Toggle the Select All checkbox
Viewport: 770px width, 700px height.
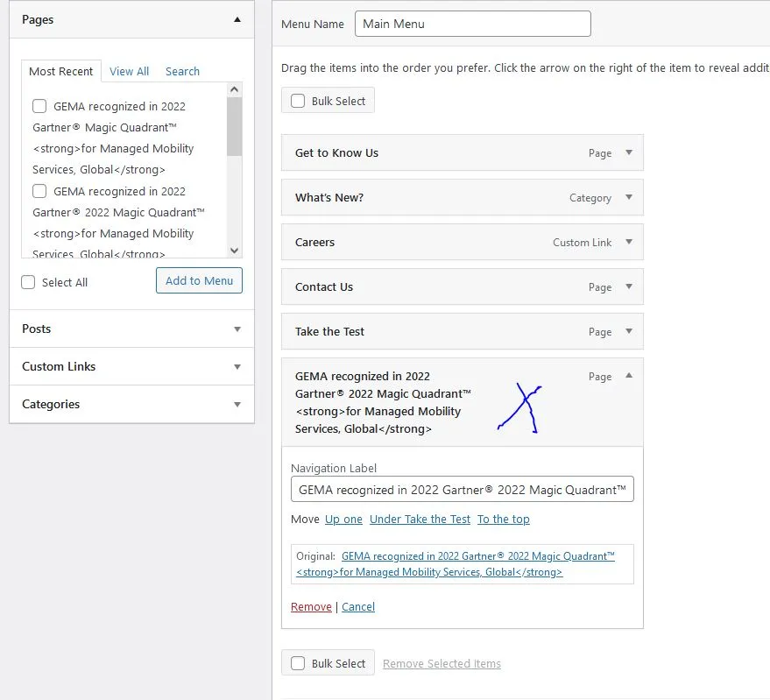click(x=28, y=282)
